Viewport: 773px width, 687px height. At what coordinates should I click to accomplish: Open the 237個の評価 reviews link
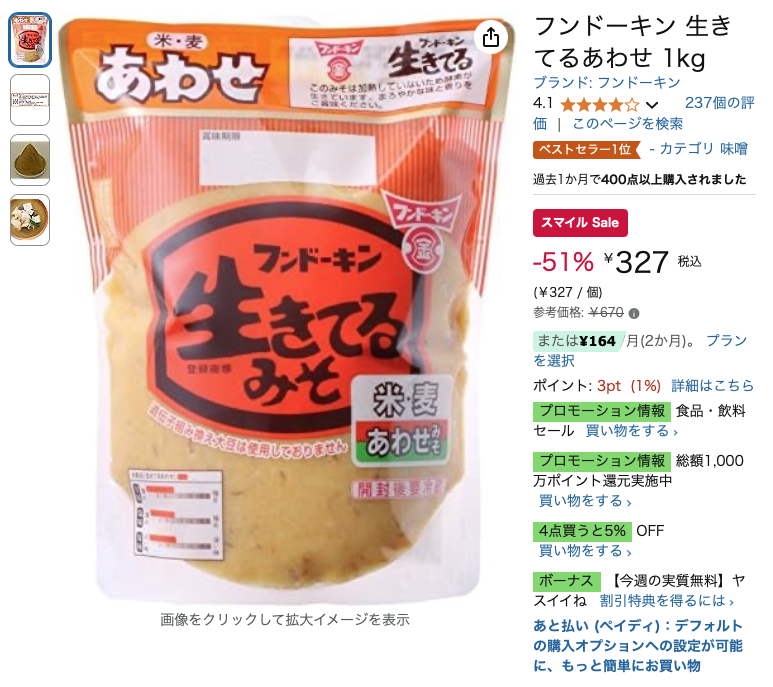(644, 113)
